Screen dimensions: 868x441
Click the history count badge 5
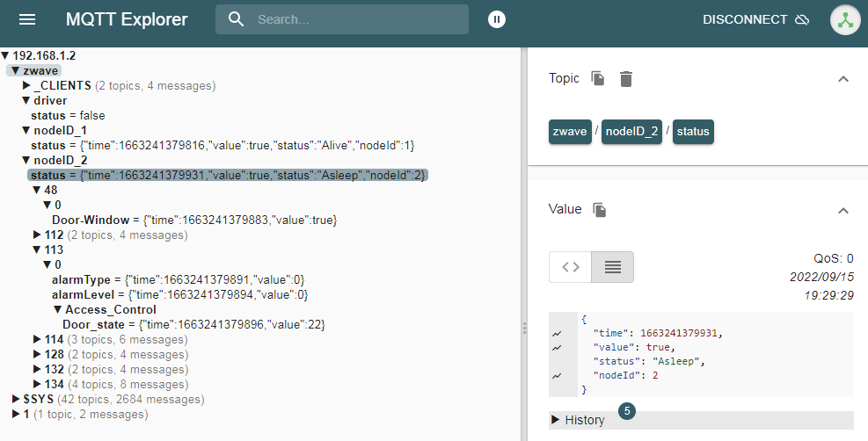pyautogui.click(x=627, y=410)
